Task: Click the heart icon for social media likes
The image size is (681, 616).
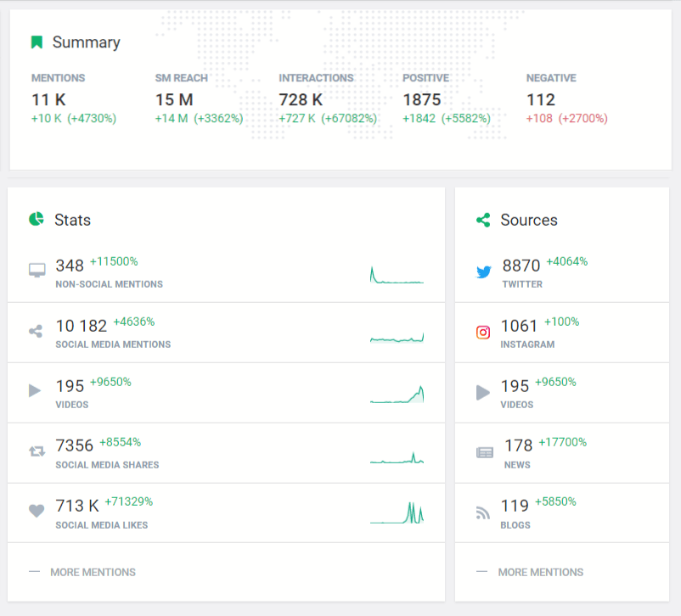Action: (37, 511)
